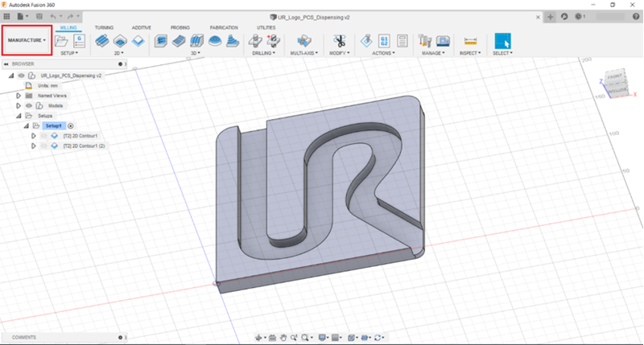This screenshot has height=345, width=644.
Task: Open the MANUFACTURE workspace dropdown
Action: click(x=27, y=40)
